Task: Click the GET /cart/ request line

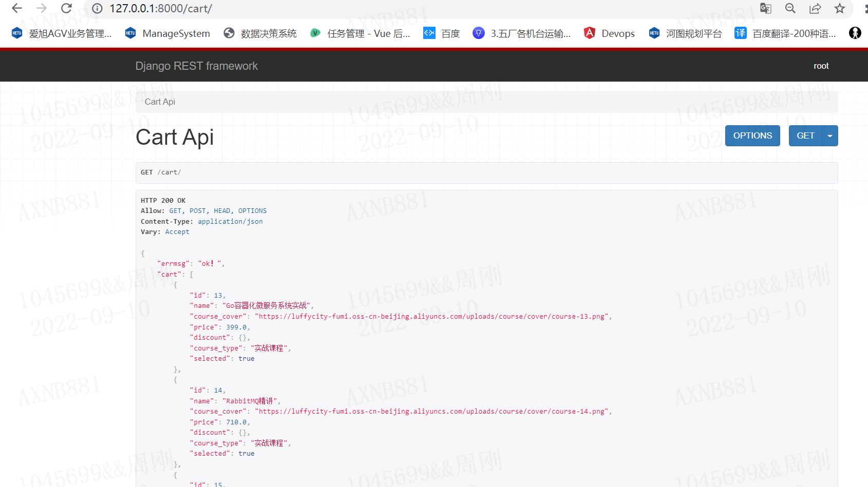Action: [161, 172]
